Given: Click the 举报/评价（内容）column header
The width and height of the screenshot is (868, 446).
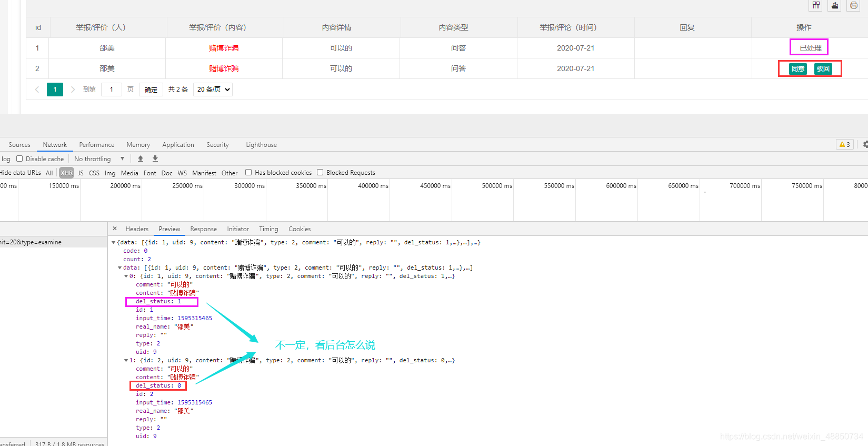Looking at the screenshot, I should click(x=225, y=27).
